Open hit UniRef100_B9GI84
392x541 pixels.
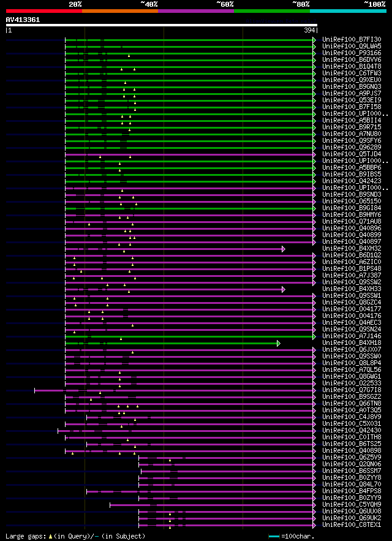[x=352, y=208]
